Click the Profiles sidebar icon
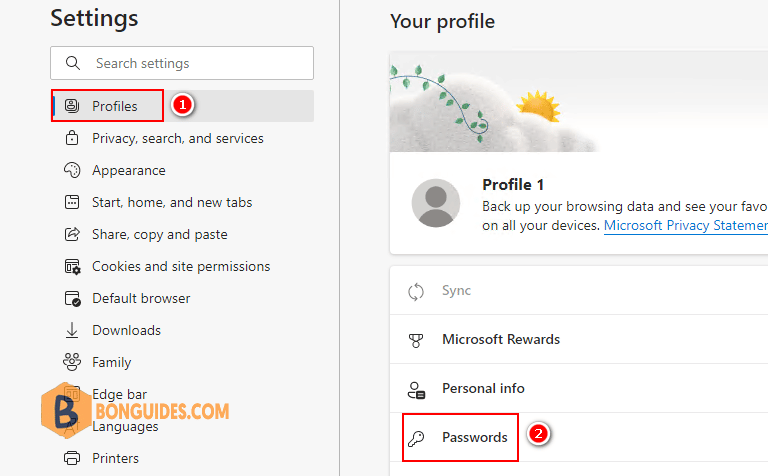This screenshot has height=476, width=768. tap(72, 106)
